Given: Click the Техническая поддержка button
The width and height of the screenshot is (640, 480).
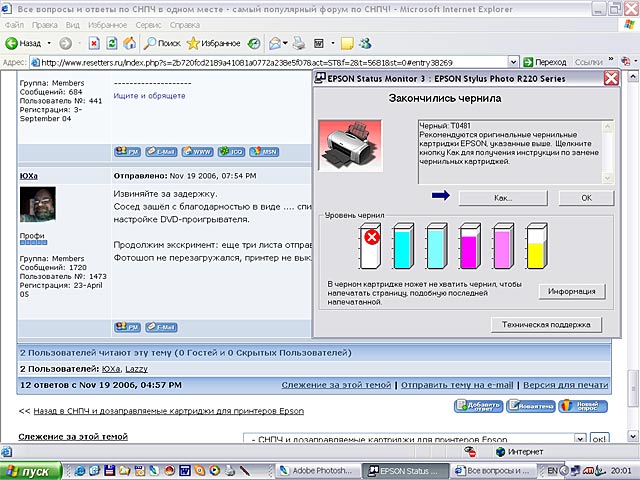Looking at the screenshot, I should tap(546, 325).
